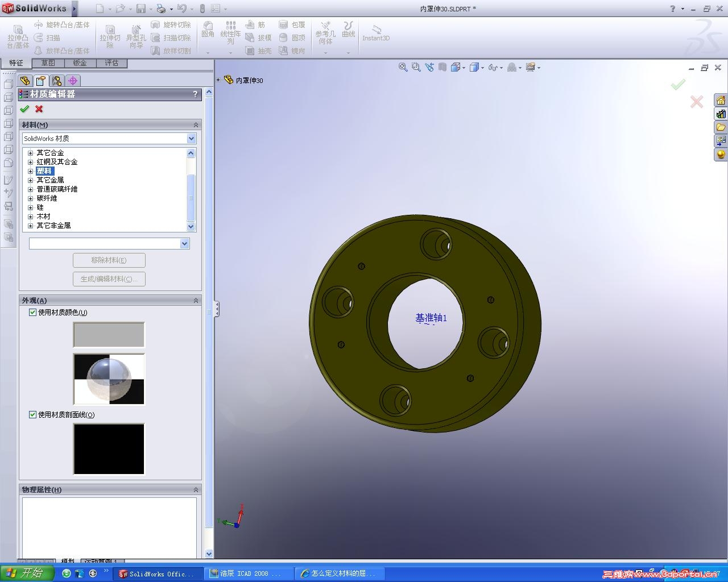Collapse the 材料(M) section
The image size is (728, 582).
(x=196, y=125)
